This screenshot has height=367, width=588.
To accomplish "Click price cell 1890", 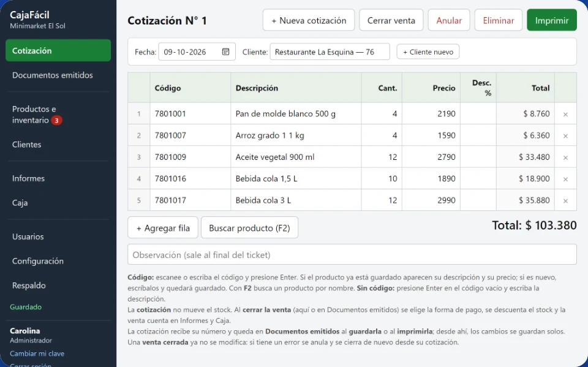I will [x=431, y=179].
